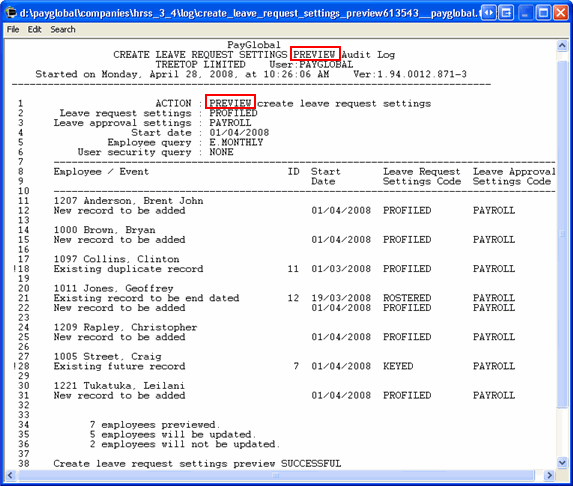Click line number 38 in margin
The width and height of the screenshot is (573, 486).
23,464
